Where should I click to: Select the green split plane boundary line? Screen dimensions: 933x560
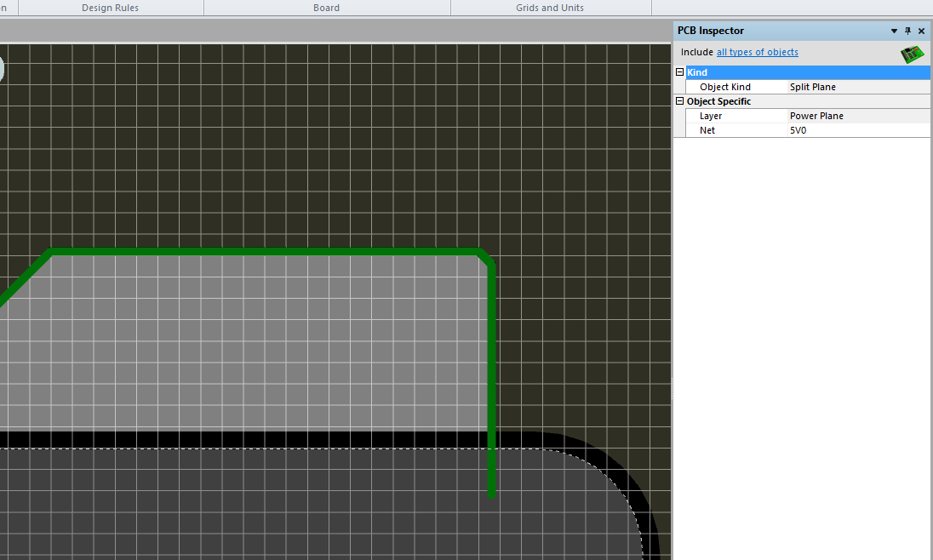tap(264, 251)
